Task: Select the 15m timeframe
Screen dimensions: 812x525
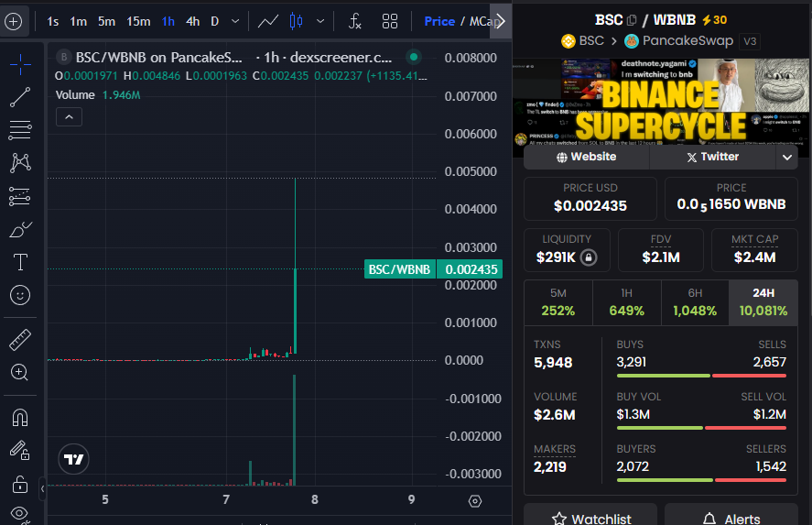Action: coord(138,21)
